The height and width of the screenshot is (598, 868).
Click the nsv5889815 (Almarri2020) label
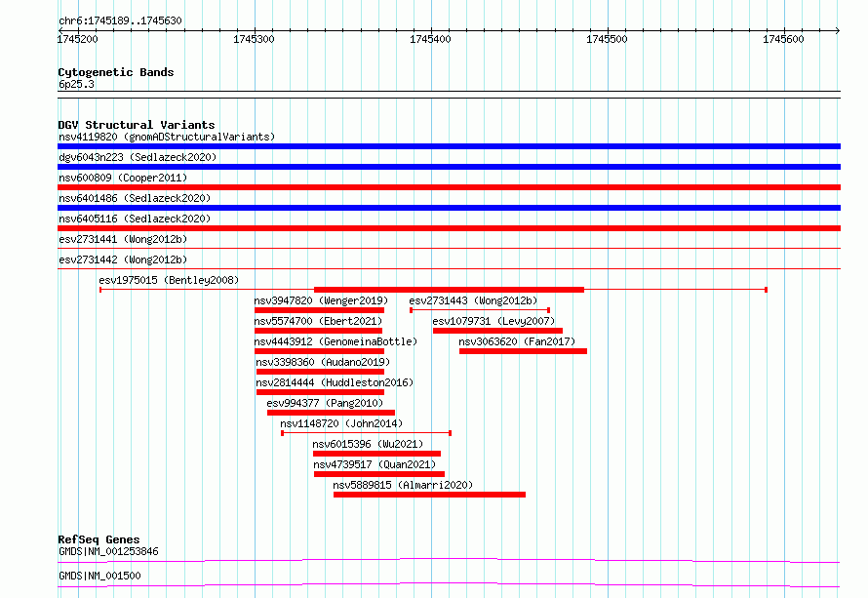tap(403, 485)
